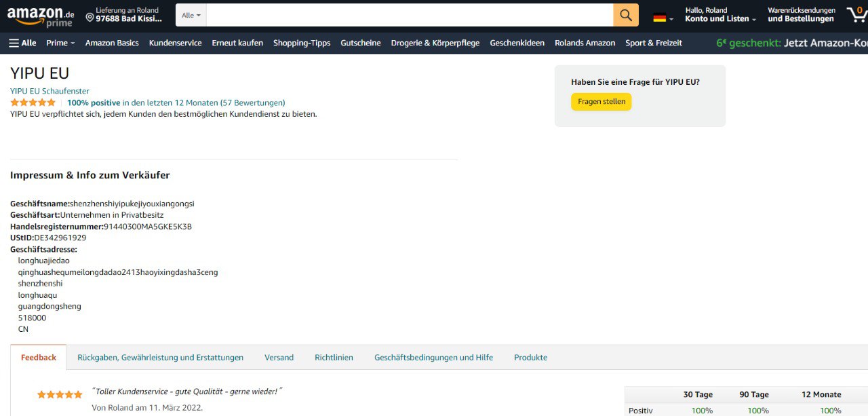Viewport: 868px width, 416px height.
Task: Open Kundenservice in the navigation bar
Action: click(x=175, y=43)
